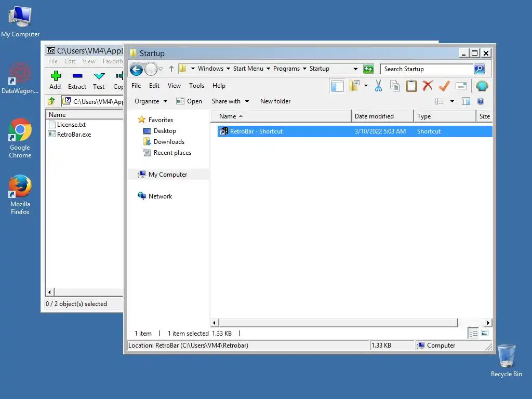Screen dimensions: 532x399
Task: Click the green Refresh button beside address bar
Action: (368, 69)
